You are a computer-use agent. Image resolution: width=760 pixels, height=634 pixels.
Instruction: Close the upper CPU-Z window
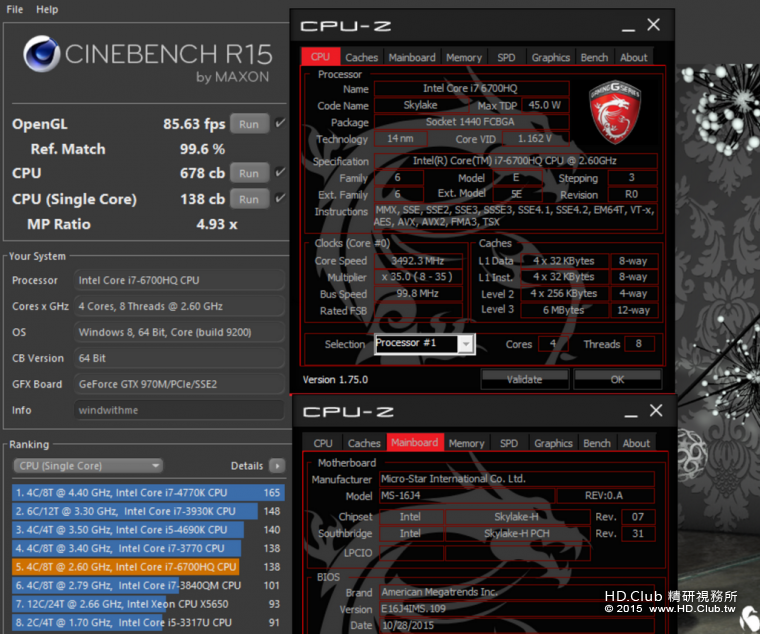pyautogui.click(x=653, y=25)
